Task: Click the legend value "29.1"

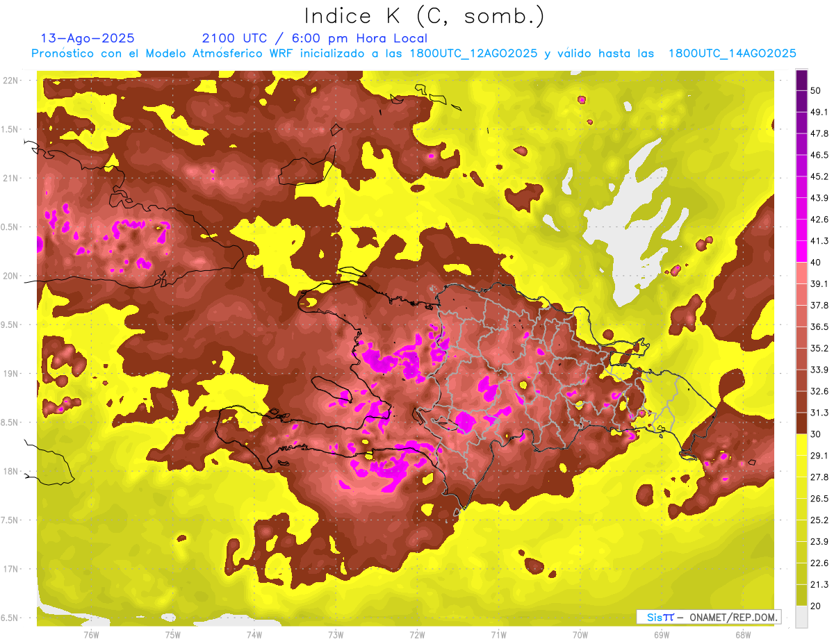Action: [x=819, y=456]
